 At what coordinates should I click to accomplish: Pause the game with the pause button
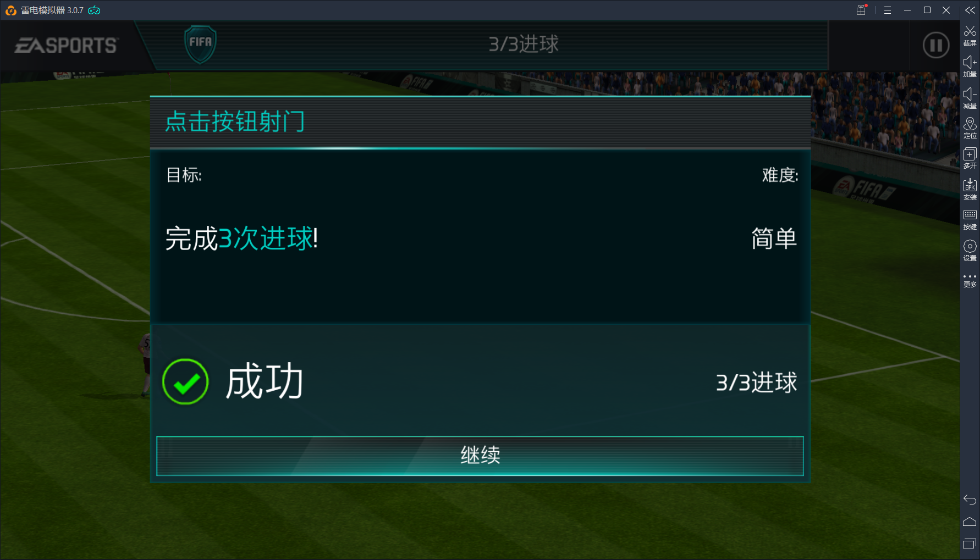click(936, 45)
